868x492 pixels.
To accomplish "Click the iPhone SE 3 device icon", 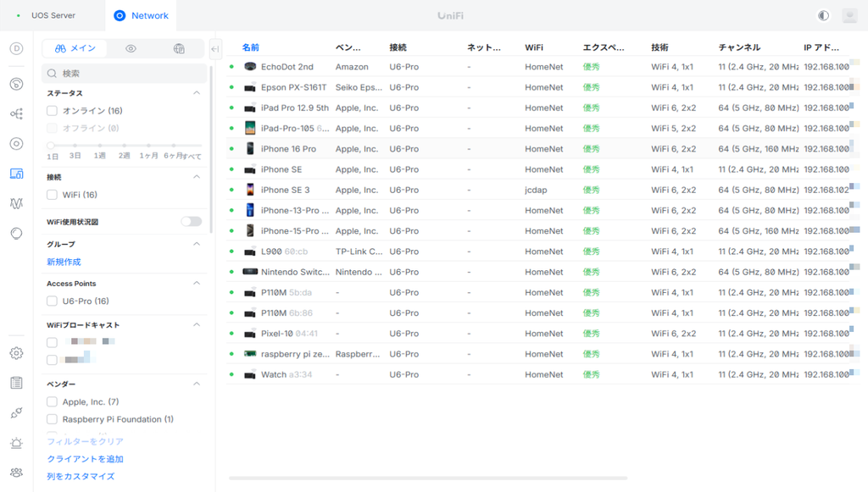I will (x=250, y=190).
